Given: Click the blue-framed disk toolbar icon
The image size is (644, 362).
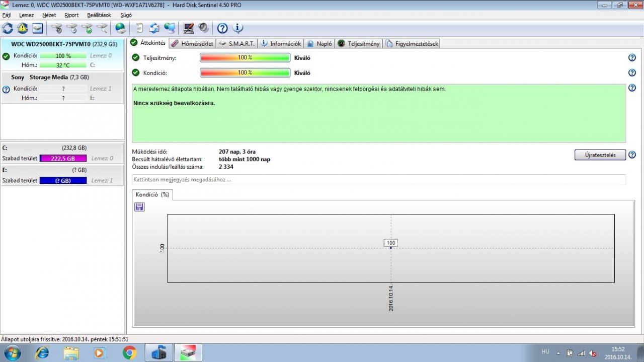Looking at the screenshot, I should tap(38, 28).
